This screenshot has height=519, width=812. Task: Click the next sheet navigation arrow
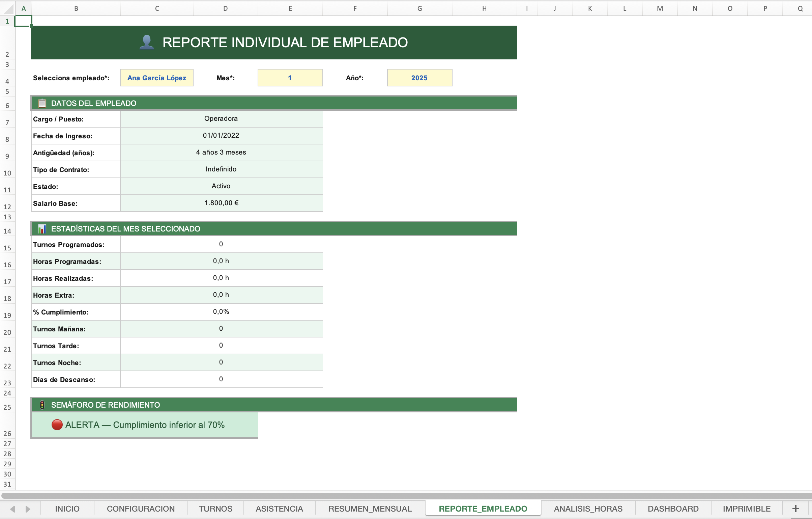point(28,509)
